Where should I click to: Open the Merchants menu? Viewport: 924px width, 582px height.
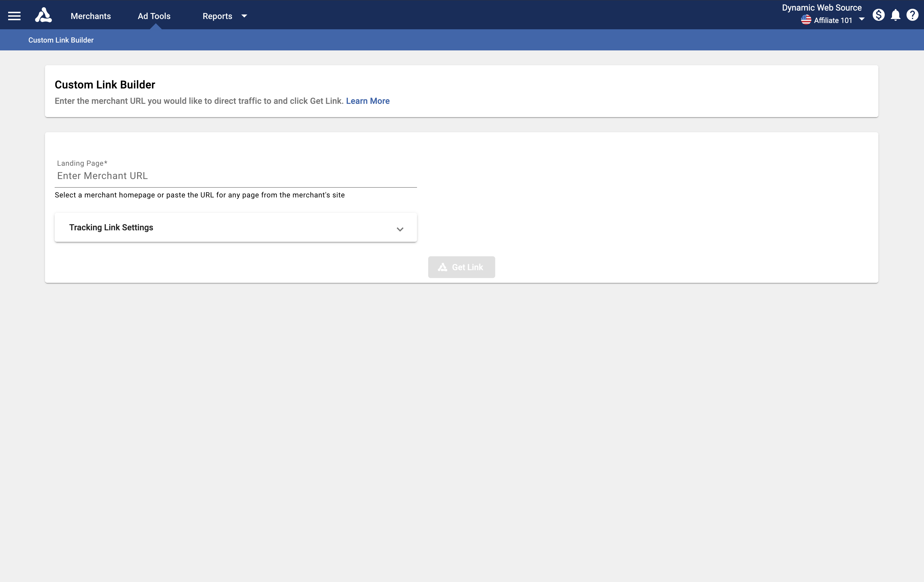(x=91, y=16)
